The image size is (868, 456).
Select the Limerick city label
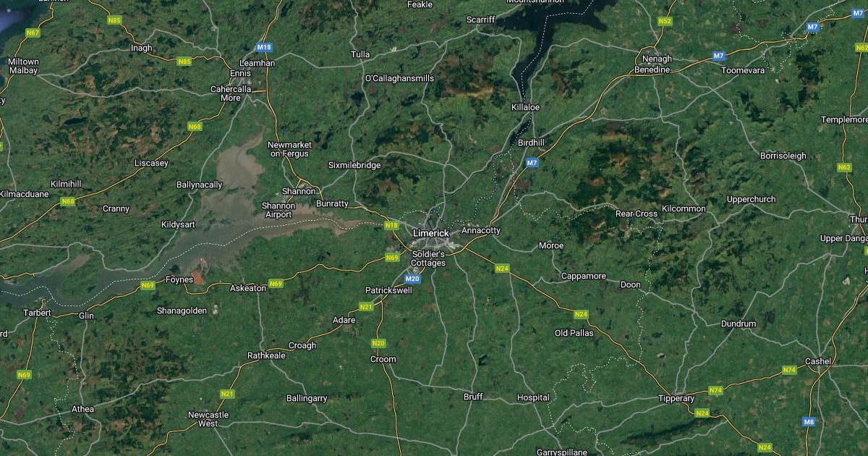tap(430, 233)
